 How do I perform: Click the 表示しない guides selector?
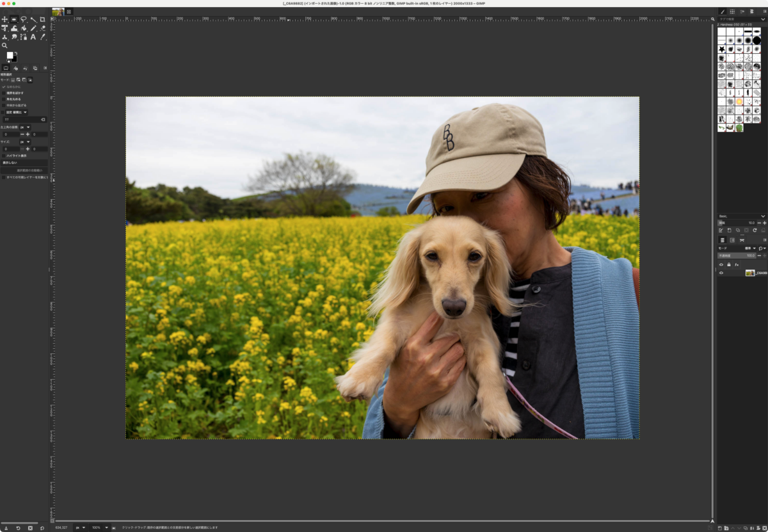click(x=24, y=163)
